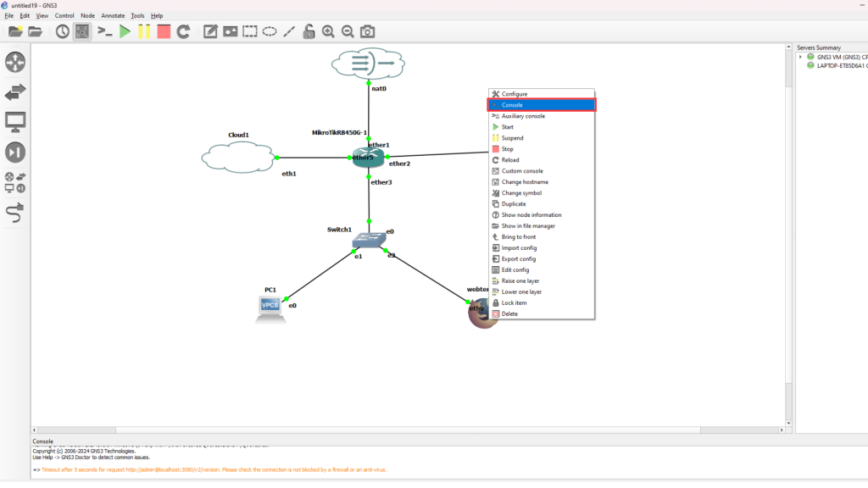Screen dimensions: 868x488
Task: Open the Browse switches device panel
Action: [15, 92]
